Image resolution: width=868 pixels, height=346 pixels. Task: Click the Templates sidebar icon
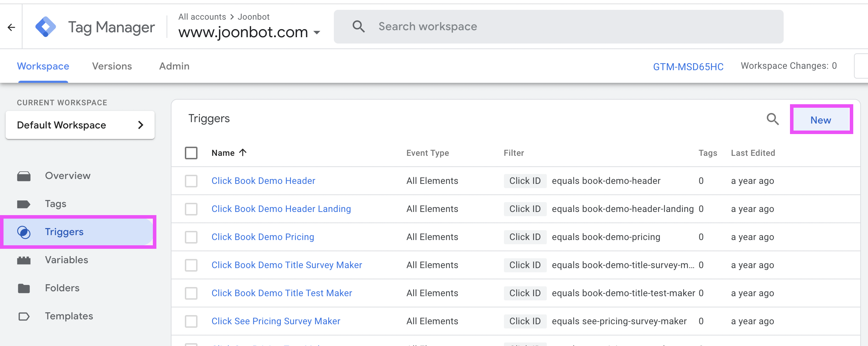pos(24,316)
